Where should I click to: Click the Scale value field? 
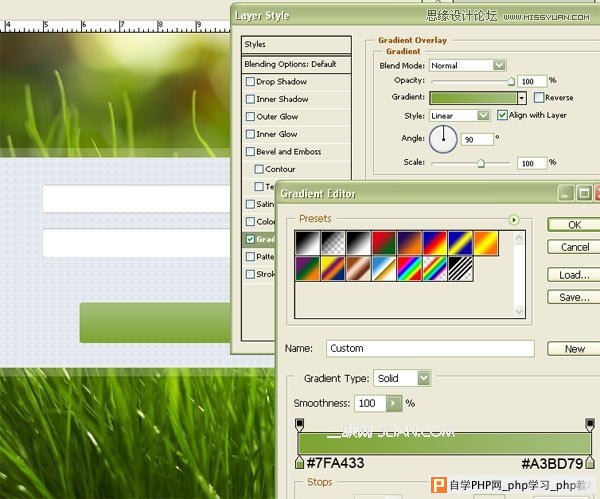[532, 163]
